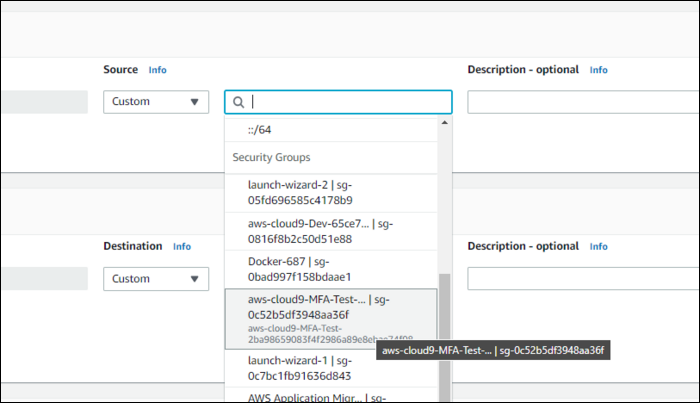Click the magnifier icon in Source search

pyautogui.click(x=238, y=102)
